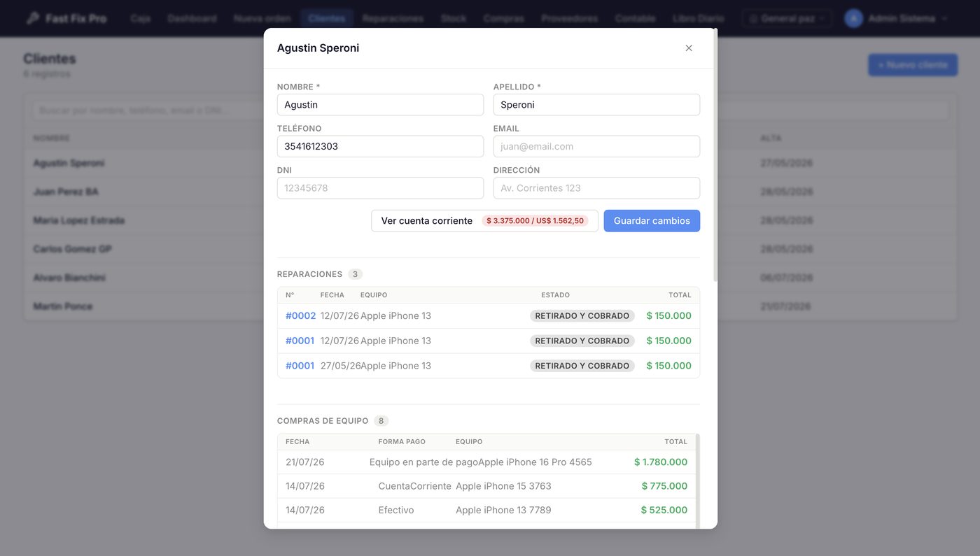980x556 pixels.
Task: Click the Guardar cambios button
Action: pos(652,220)
